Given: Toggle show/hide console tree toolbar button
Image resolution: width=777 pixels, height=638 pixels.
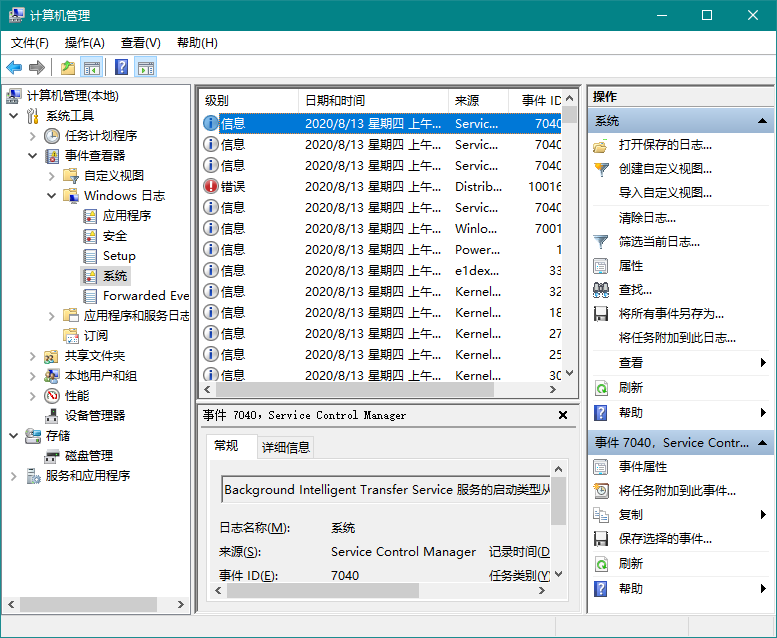Looking at the screenshot, I should pos(92,68).
